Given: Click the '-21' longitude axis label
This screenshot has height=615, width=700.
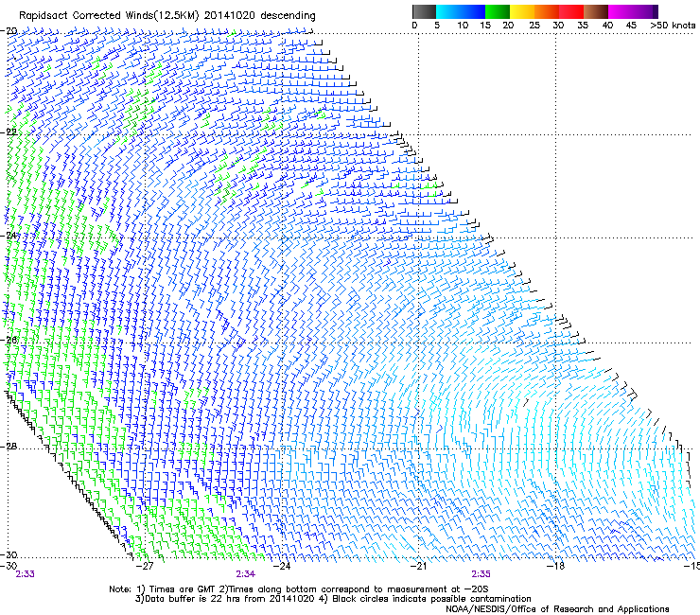Looking at the screenshot, I should click(x=418, y=566).
